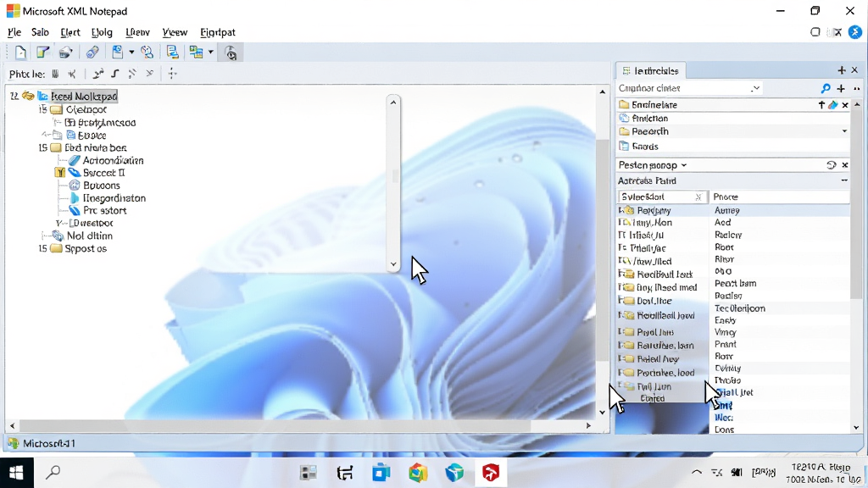Image resolution: width=868 pixels, height=488 pixels.
Task: Click the highlighted eye preview toolbar icon
Action: tap(231, 53)
